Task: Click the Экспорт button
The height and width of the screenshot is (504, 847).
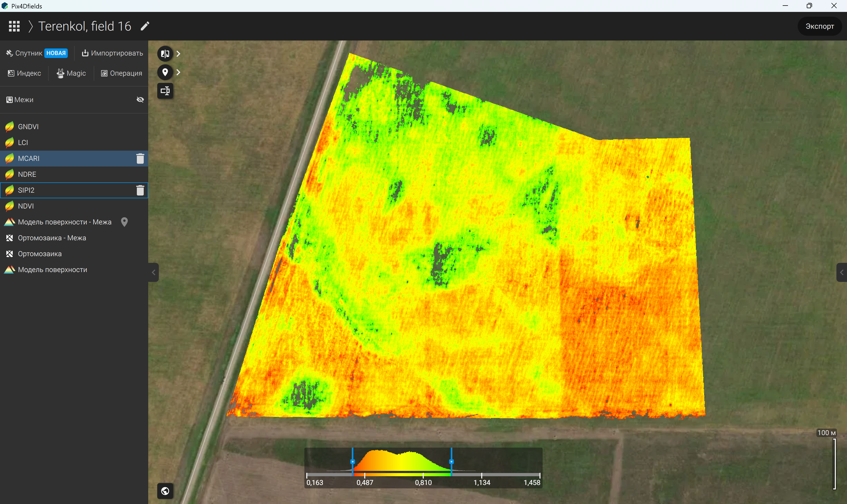Action: coord(819,26)
